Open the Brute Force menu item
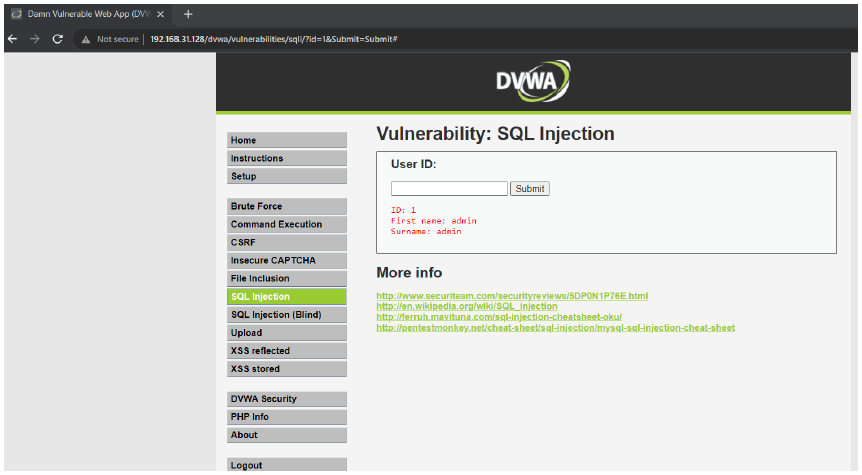Image resolution: width=862 pixels, height=475 pixels. pos(286,206)
